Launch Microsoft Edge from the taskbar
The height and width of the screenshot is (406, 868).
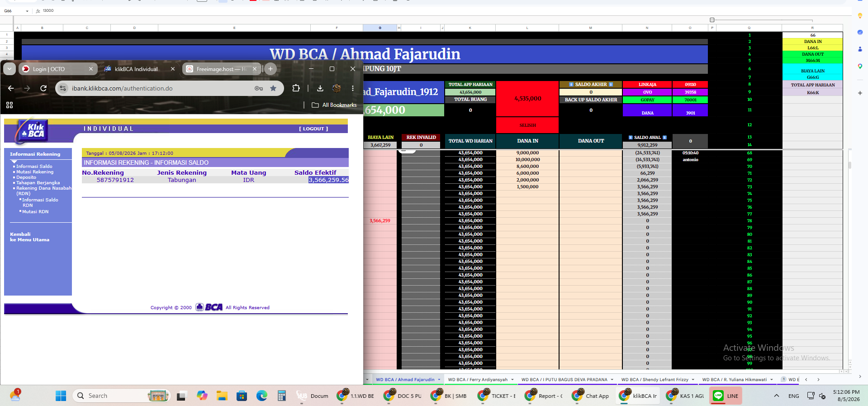[x=262, y=396]
